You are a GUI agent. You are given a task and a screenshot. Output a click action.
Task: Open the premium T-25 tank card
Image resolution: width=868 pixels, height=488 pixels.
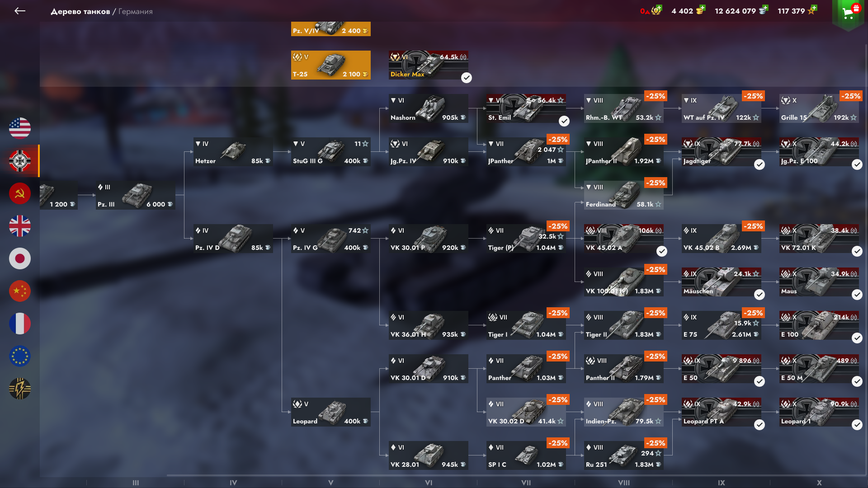(x=331, y=65)
